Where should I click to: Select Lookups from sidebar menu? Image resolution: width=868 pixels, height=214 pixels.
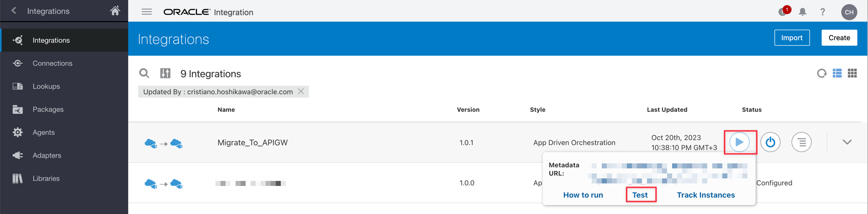coord(46,86)
